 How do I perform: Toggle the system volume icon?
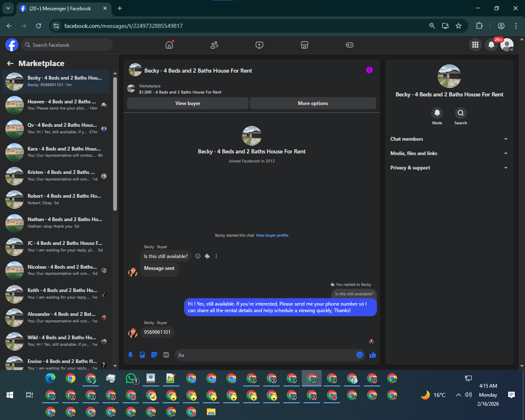point(468,395)
